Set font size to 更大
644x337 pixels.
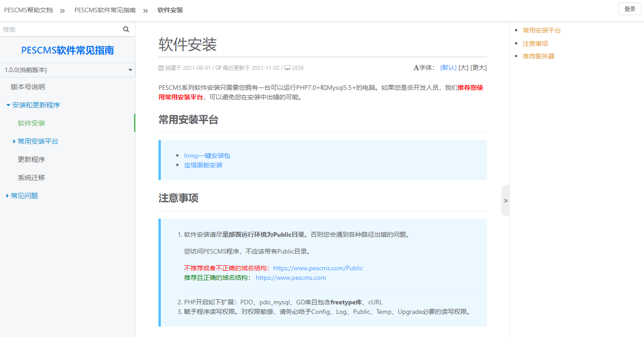[478, 68]
